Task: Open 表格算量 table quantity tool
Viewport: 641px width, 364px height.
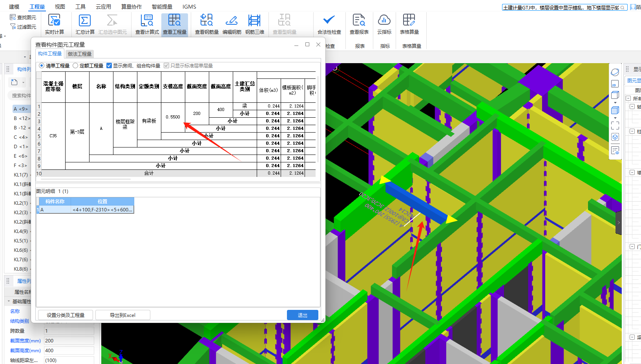Action: click(409, 24)
